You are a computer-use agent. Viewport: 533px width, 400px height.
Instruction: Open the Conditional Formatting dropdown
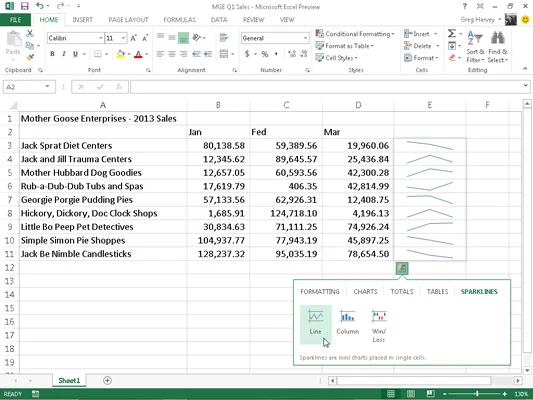click(x=355, y=34)
